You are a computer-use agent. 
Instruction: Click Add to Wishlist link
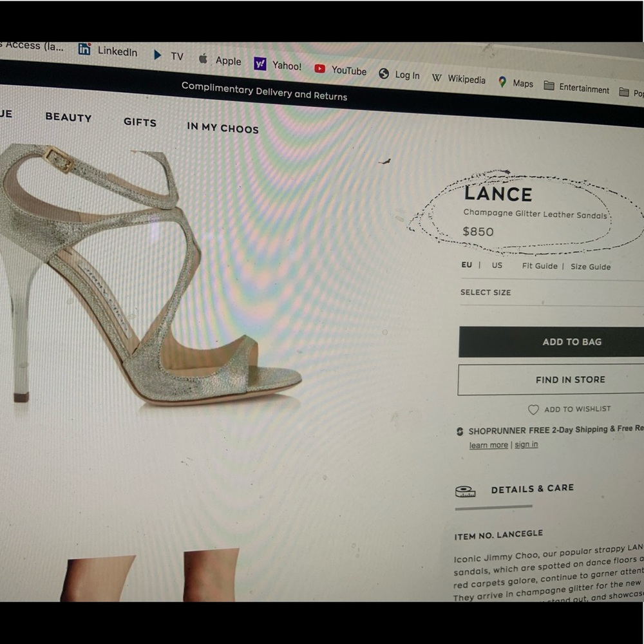point(578,409)
